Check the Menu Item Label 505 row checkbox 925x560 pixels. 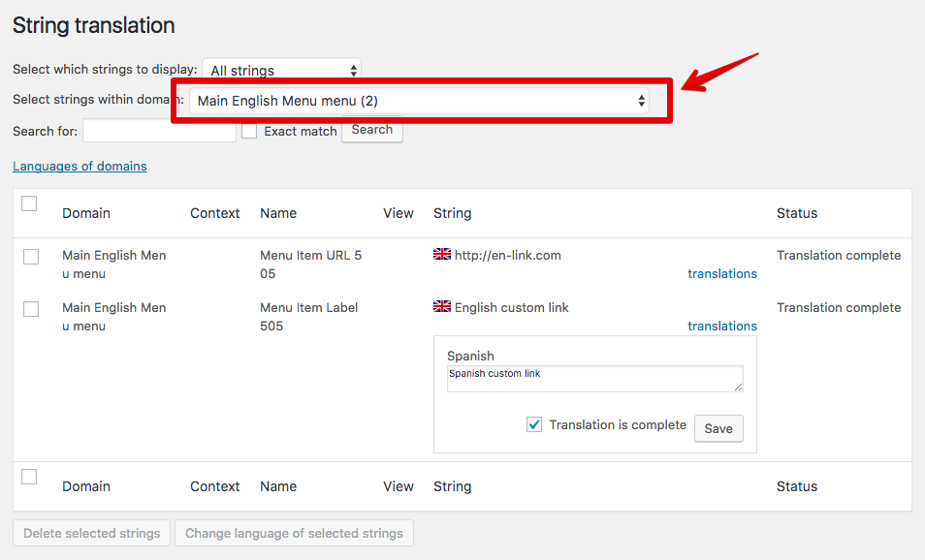tap(31, 309)
